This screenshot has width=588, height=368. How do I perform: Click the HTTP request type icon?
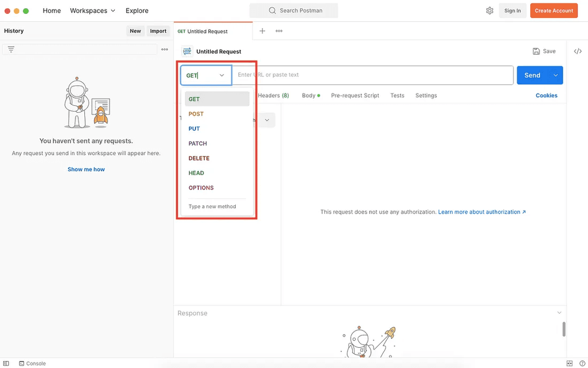187,51
